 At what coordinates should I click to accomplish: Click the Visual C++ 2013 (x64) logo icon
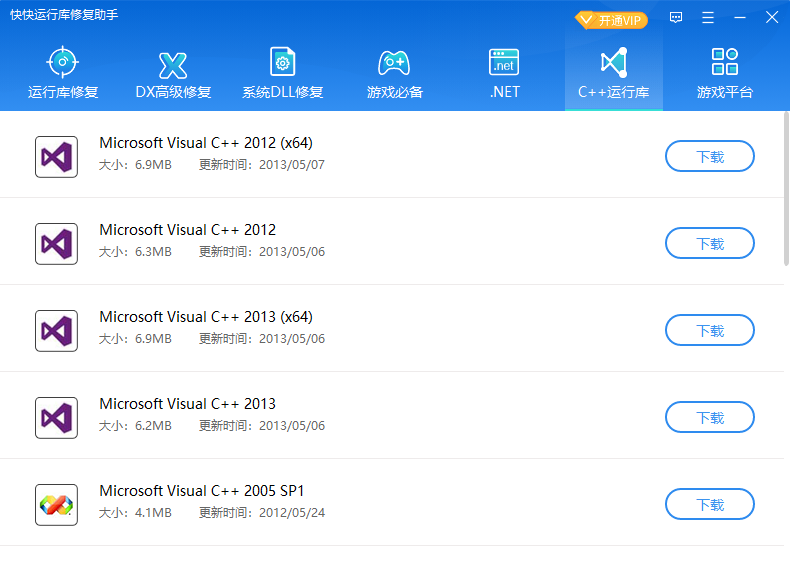click(x=56, y=331)
